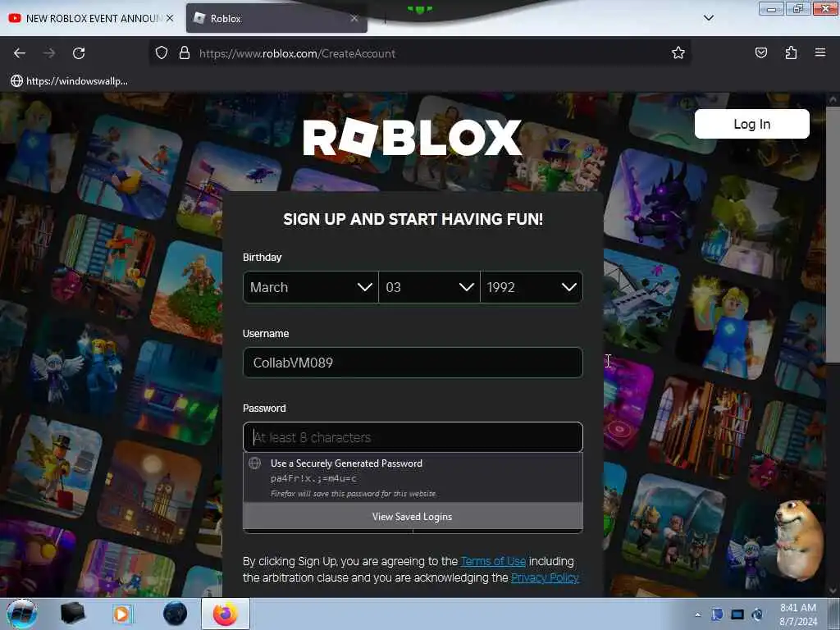Launch the media player taskbar icon
The image size is (840, 630).
pos(122,614)
